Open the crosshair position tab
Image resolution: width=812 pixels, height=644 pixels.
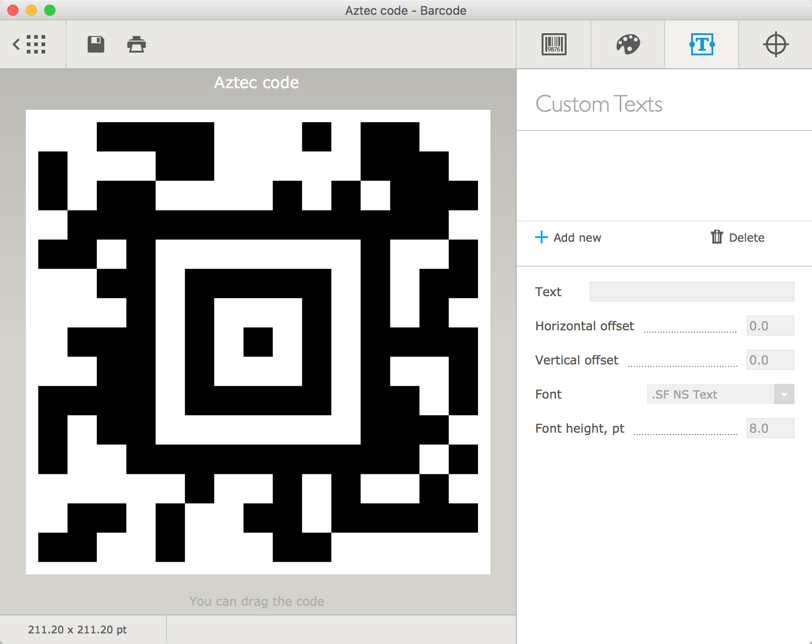click(776, 45)
